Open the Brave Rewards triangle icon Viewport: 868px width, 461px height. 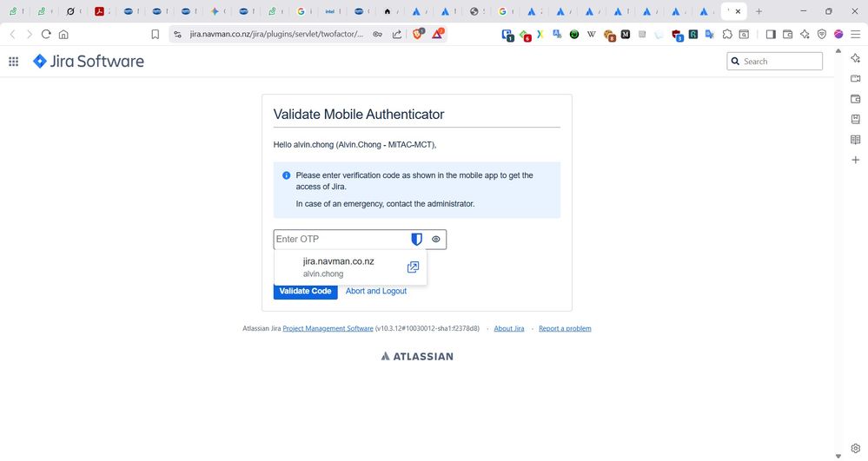pyautogui.click(x=437, y=35)
